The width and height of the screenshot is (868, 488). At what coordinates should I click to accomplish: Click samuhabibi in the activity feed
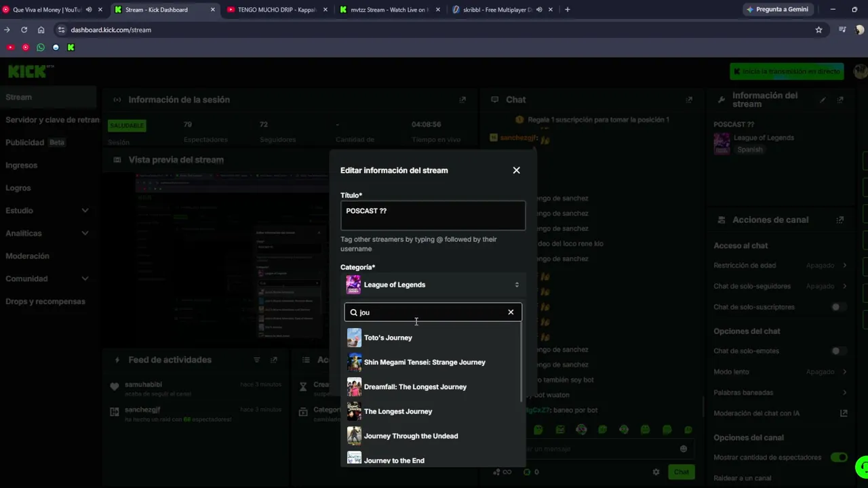143,385
